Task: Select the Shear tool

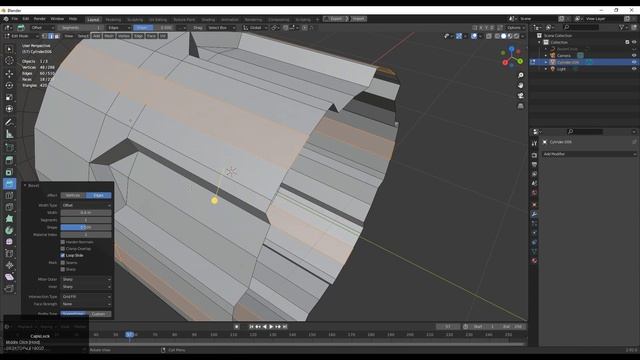Action: coord(9,277)
